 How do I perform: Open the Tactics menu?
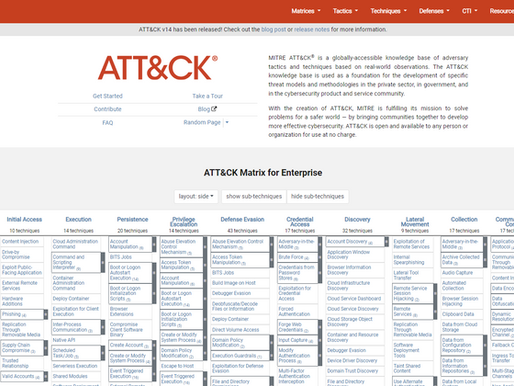coord(345,11)
